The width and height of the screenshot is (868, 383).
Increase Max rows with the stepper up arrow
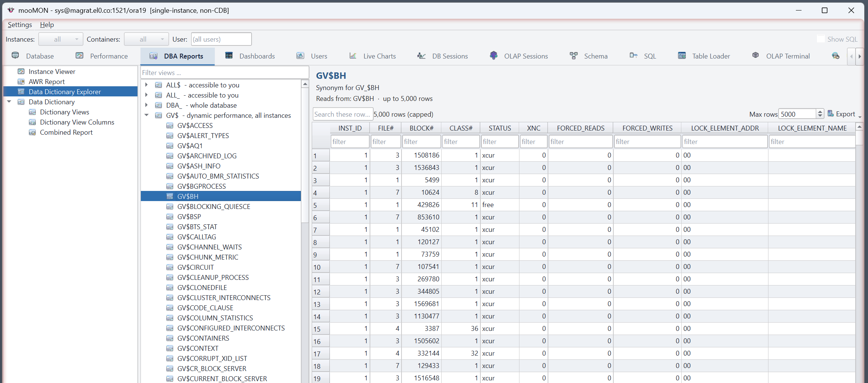[x=820, y=111]
